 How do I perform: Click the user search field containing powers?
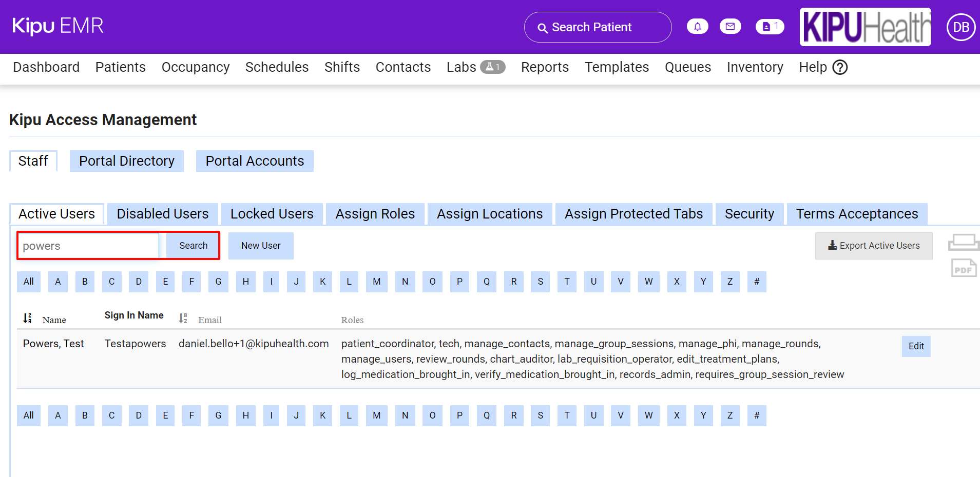pos(88,246)
